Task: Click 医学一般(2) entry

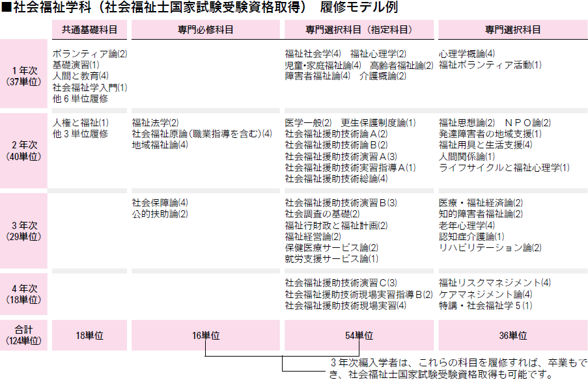Action: pos(308,123)
